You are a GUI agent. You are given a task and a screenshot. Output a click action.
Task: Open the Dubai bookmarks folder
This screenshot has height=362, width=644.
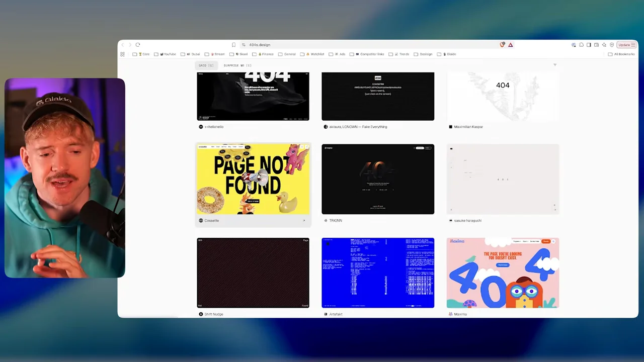coord(191,54)
